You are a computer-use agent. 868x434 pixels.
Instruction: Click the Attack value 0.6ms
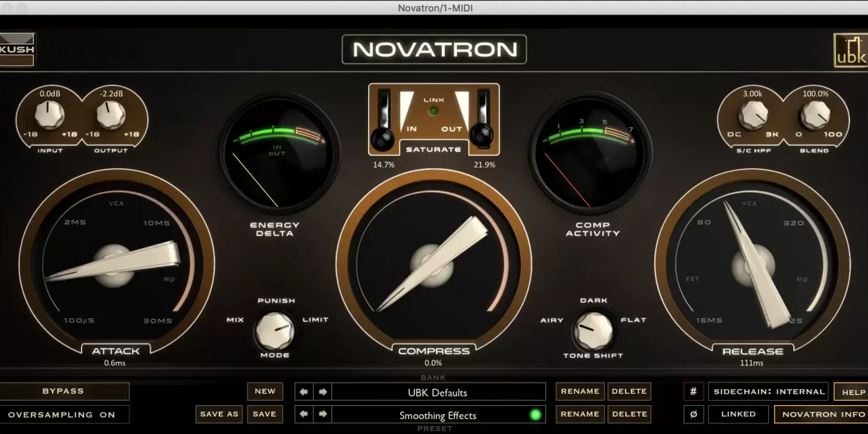coord(116,363)
